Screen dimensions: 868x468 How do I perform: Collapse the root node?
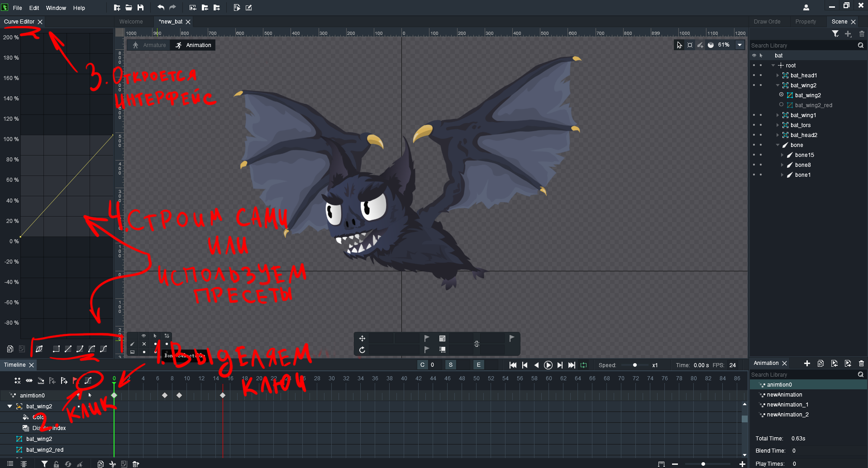pyautogui.click(x=773, y=66)
